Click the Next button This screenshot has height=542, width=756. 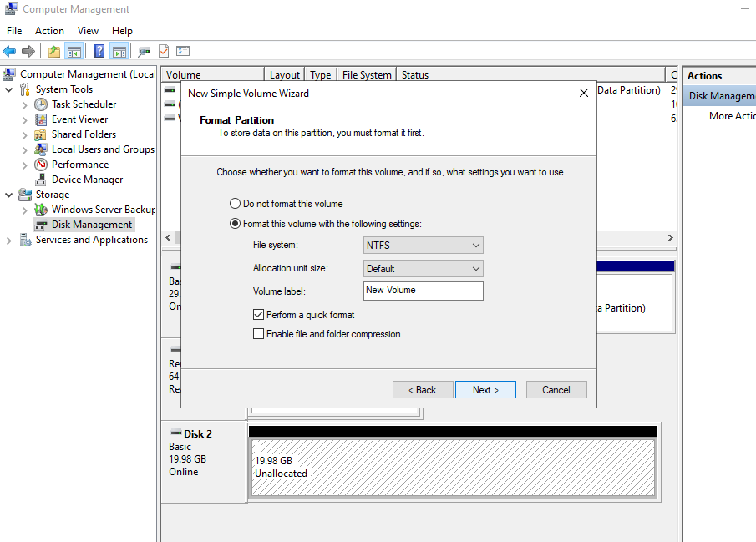(485, 390)
